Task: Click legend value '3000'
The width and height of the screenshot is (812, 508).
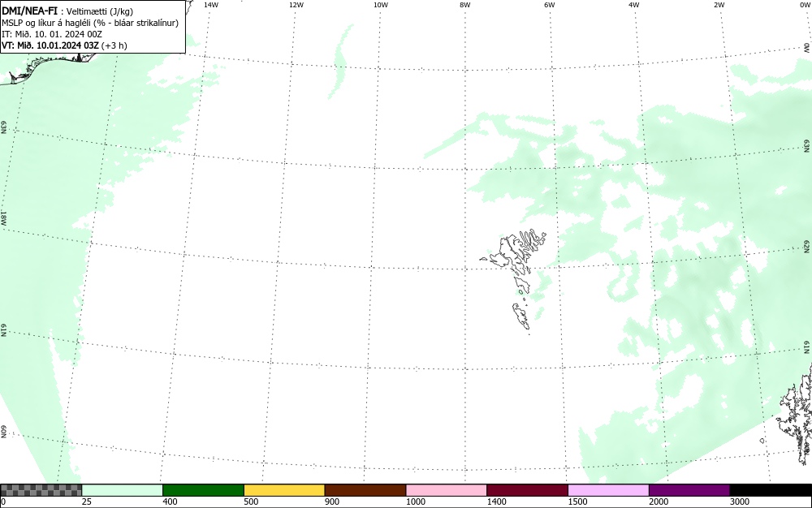Action: coord(740,502)
